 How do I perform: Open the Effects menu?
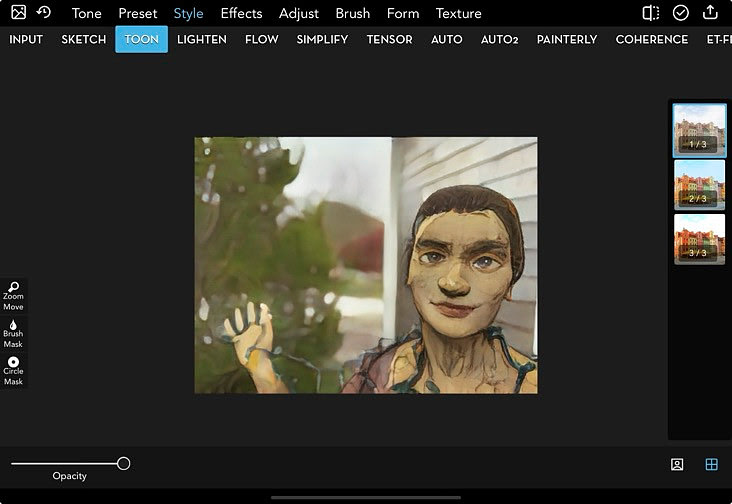[x=241, y=13]
